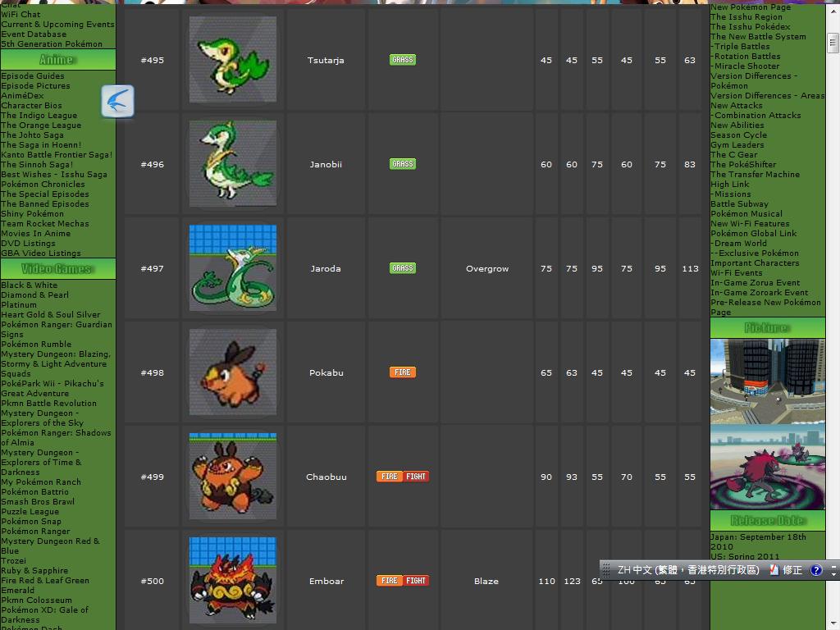Go to The Transfer Machine page
The width and height of the screenshot is (840, 630).
(x=755, y=175)
